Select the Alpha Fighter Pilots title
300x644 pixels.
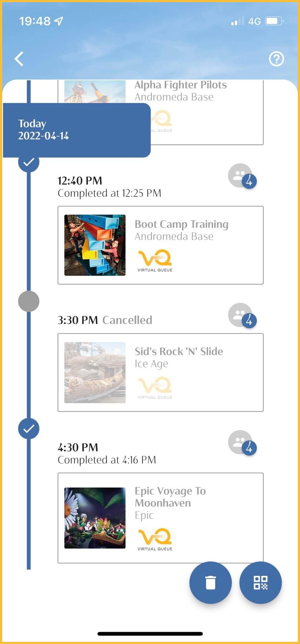click(181, 85)
